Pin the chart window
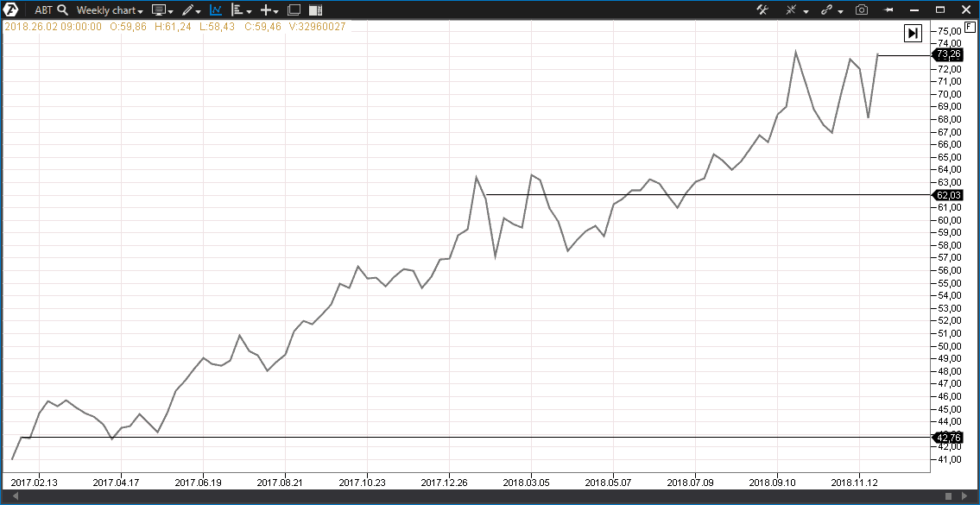The image size is (980, 505). (888, 10)
